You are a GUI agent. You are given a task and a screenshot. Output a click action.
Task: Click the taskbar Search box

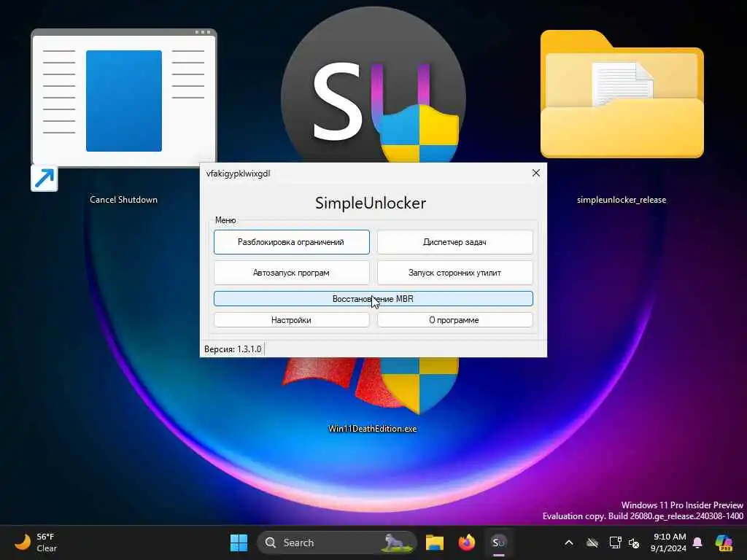point(337,542)
